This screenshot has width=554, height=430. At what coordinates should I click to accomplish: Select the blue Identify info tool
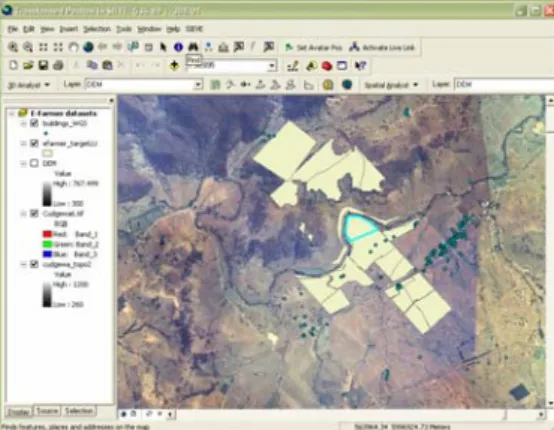178,47
